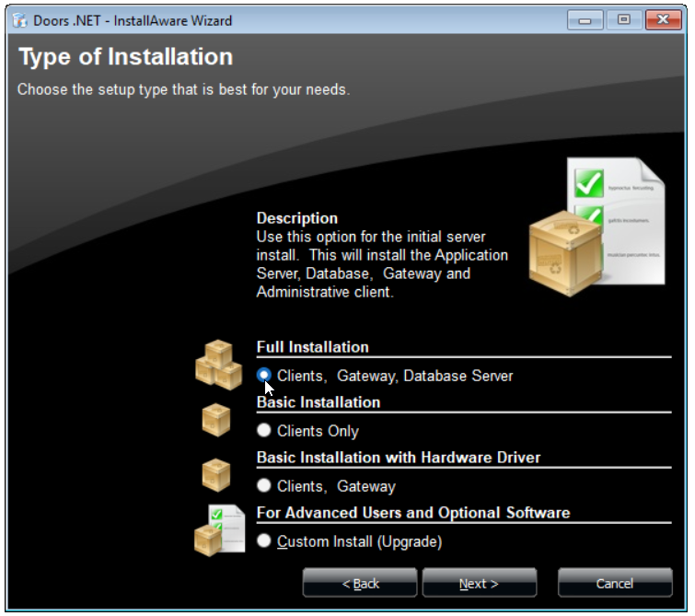Go back with the Back button
Image resolution: width=695 pixels, height=616 pixels.
pyautogui.click(x=360, y=583)
